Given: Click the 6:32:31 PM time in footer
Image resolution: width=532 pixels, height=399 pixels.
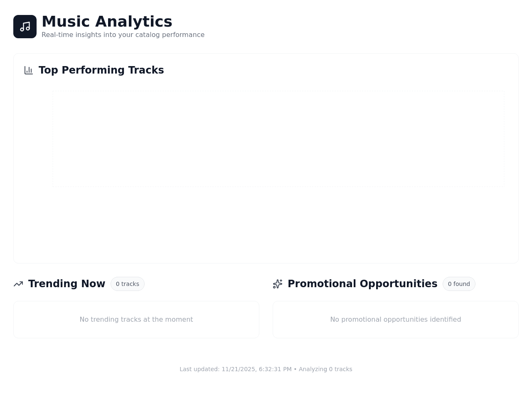Looking at the screenshot, I should pyautogui.click(x=275, y=369).
